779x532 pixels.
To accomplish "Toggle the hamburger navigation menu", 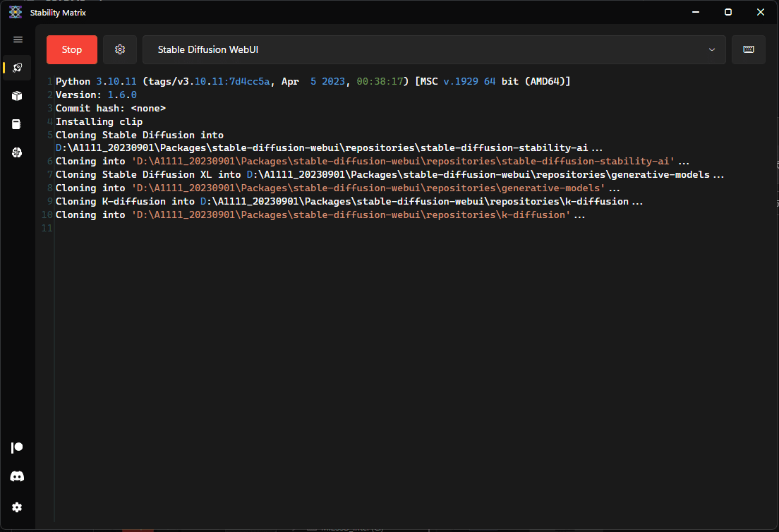I will (x=18, y=40).
